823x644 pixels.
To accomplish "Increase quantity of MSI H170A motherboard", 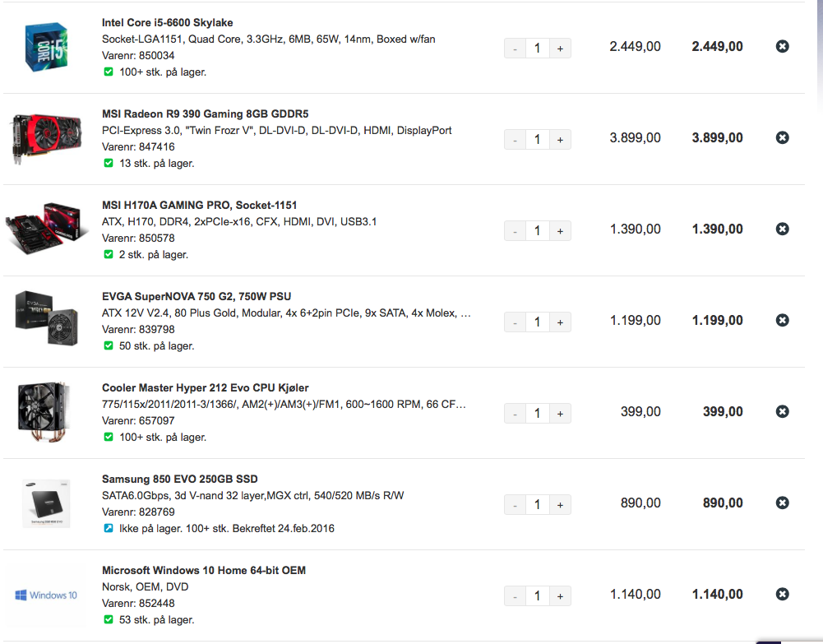I will (x=560, y=231).
